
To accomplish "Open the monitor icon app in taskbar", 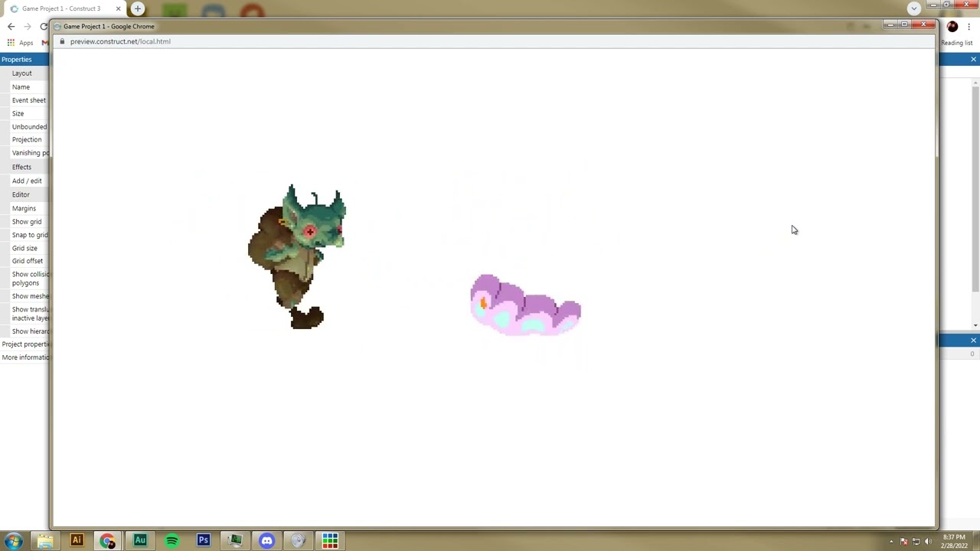I will [x=235, y=541].
